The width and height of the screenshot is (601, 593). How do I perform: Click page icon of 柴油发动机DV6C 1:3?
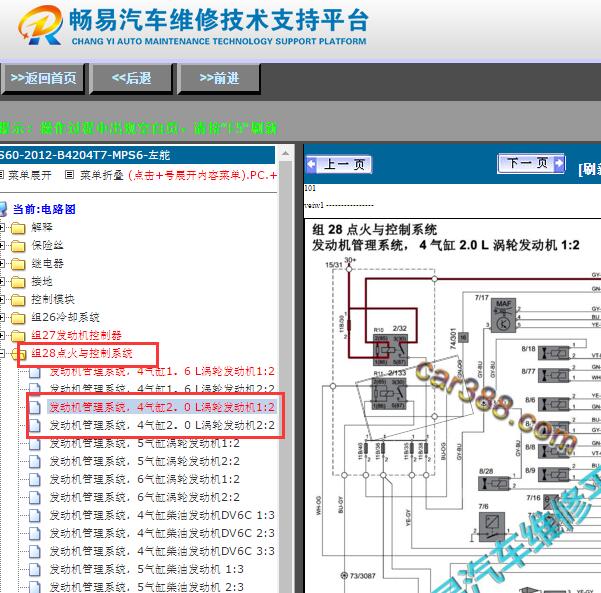35,516
